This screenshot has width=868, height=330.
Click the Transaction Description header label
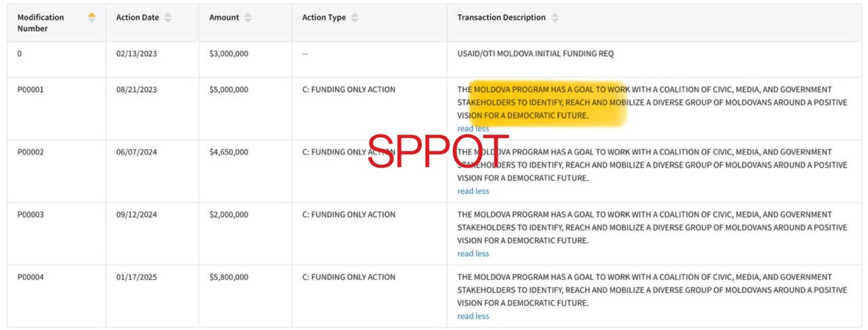click(501, 18)
